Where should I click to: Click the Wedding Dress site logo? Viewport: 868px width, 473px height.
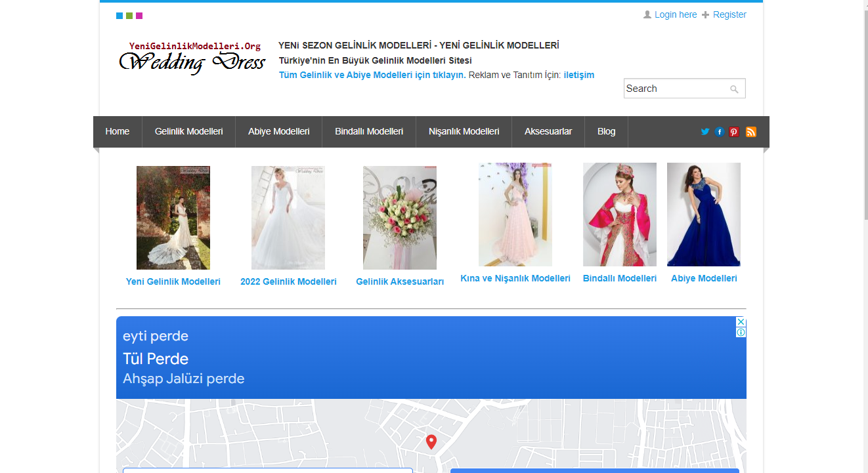coord(192,58)
